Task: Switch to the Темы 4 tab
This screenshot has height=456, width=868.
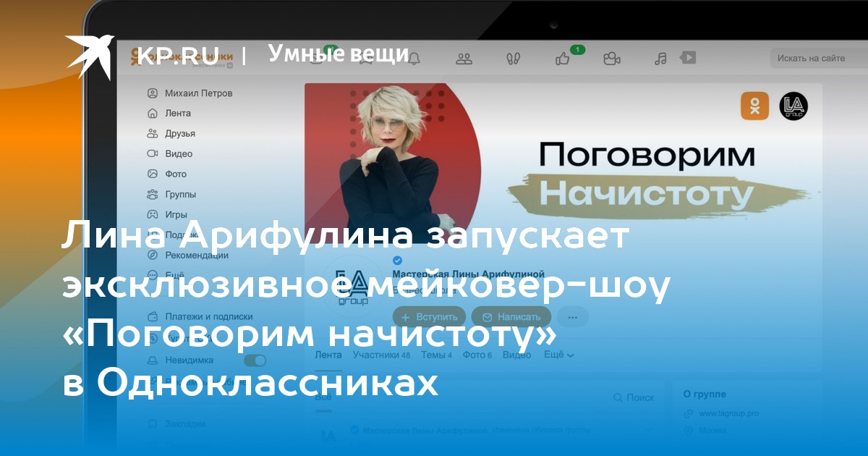Action: (x=436, y=355)
